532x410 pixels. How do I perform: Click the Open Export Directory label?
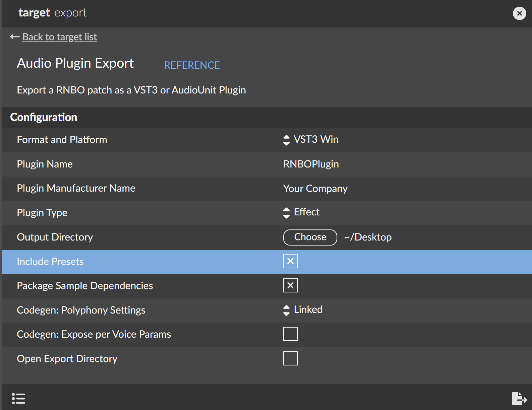point(67,359)
